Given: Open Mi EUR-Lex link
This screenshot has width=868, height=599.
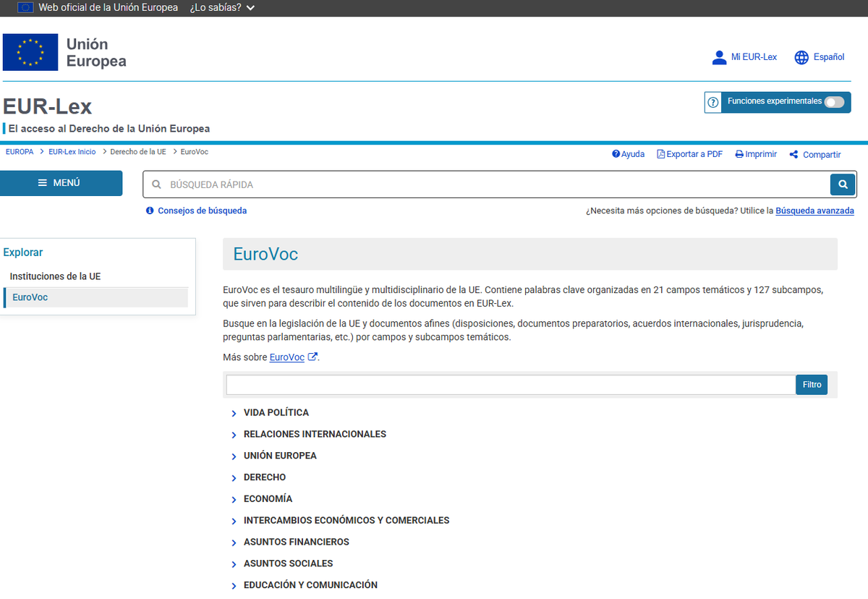Looking at the screenshot, I should [754, 57].
